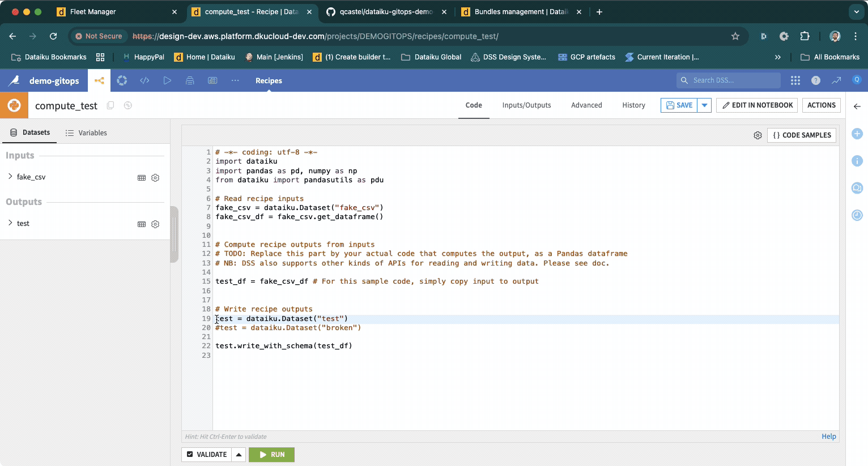Image resolution: width=868 pixels, height=466 pixels.
Task: Open HappyPal bookmark
Action: tap(143, 57)
